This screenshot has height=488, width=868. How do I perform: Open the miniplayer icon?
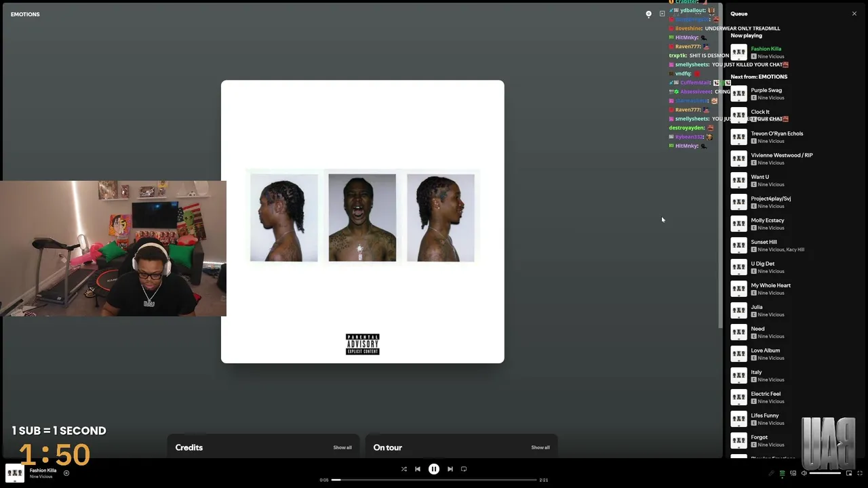(x=849, y=473)
